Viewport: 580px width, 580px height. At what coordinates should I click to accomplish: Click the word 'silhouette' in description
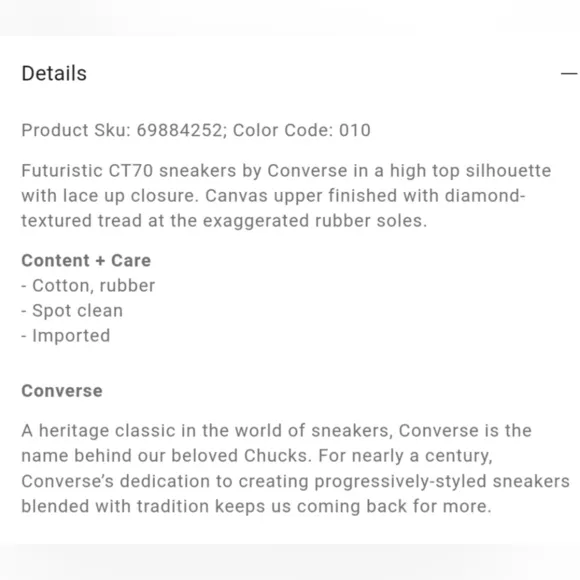point(508,171)
